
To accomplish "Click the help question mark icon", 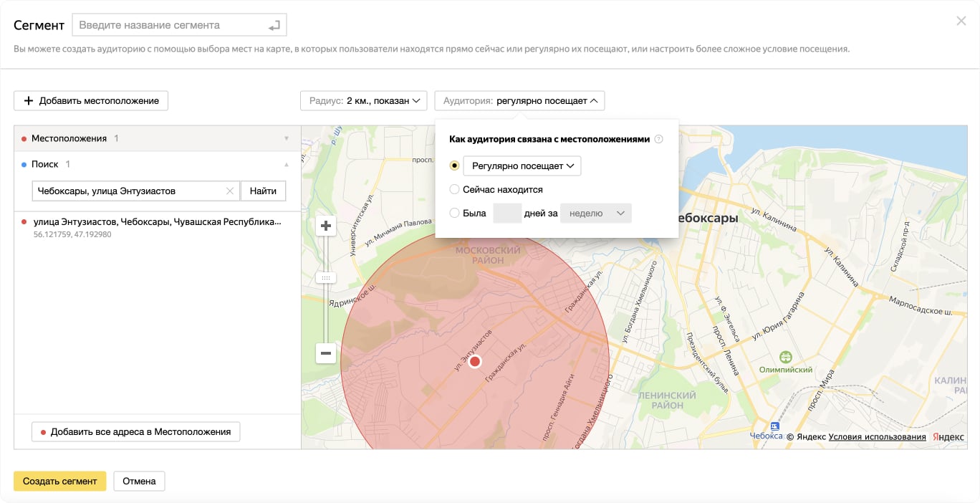I will 659,140.
